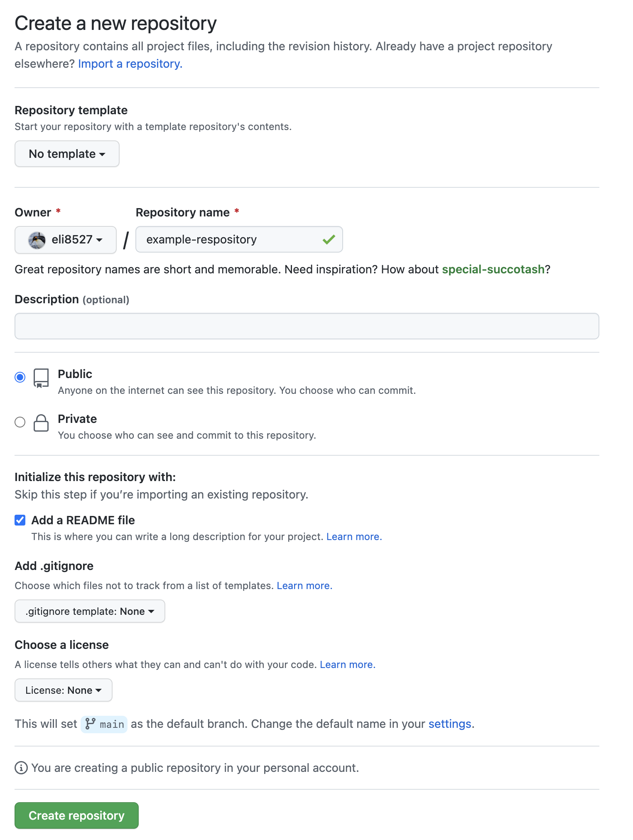This screenshot has width=633, height=840.
Task: Open the No template dropdown
Action: point(67,154)
